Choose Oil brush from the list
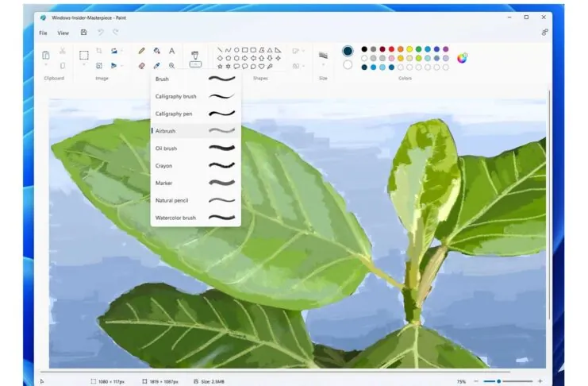This screenshot has width=588, height=386. (x=195, y=149)
